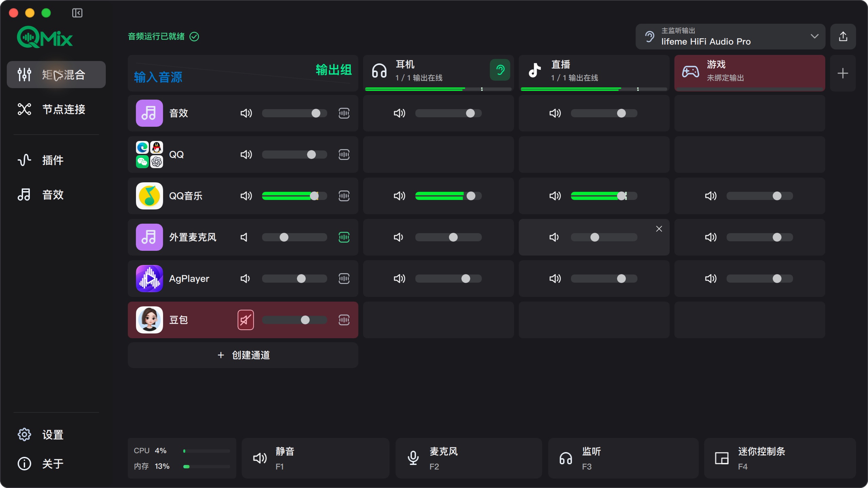This screenshot has height=488, width=868.
Task: Remove 外置麦克风 to 直播 routing with X
Action: pos(659,229)
